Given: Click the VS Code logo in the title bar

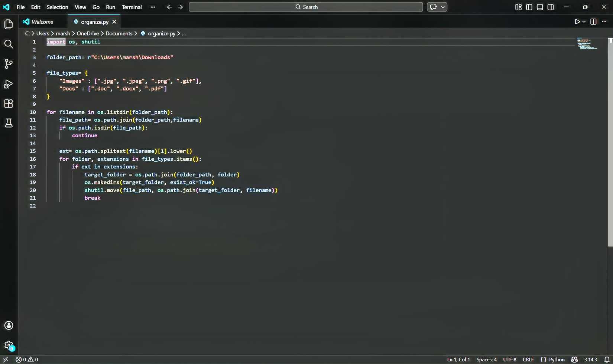Looking at the screenshot, I should point(6,7).
